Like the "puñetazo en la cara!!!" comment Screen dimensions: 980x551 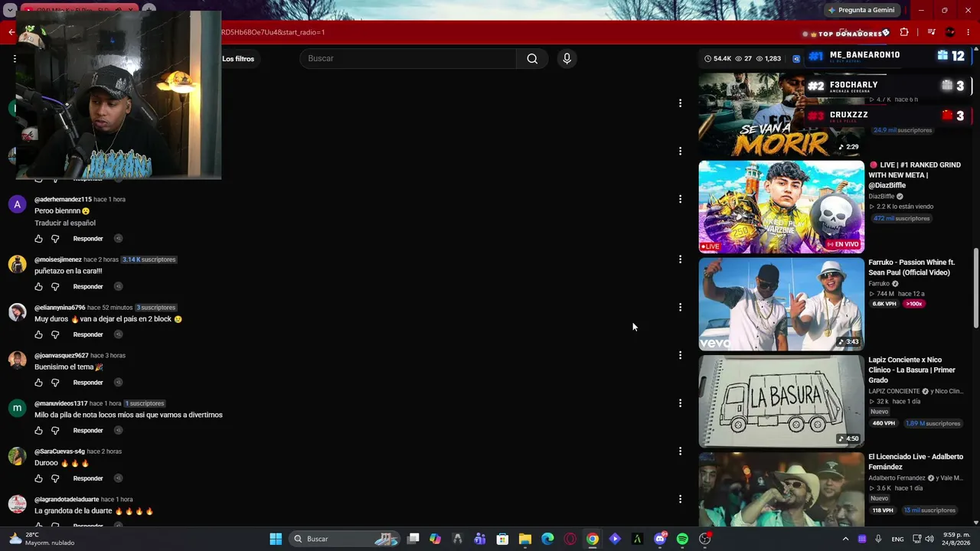(x=39, y=287)
